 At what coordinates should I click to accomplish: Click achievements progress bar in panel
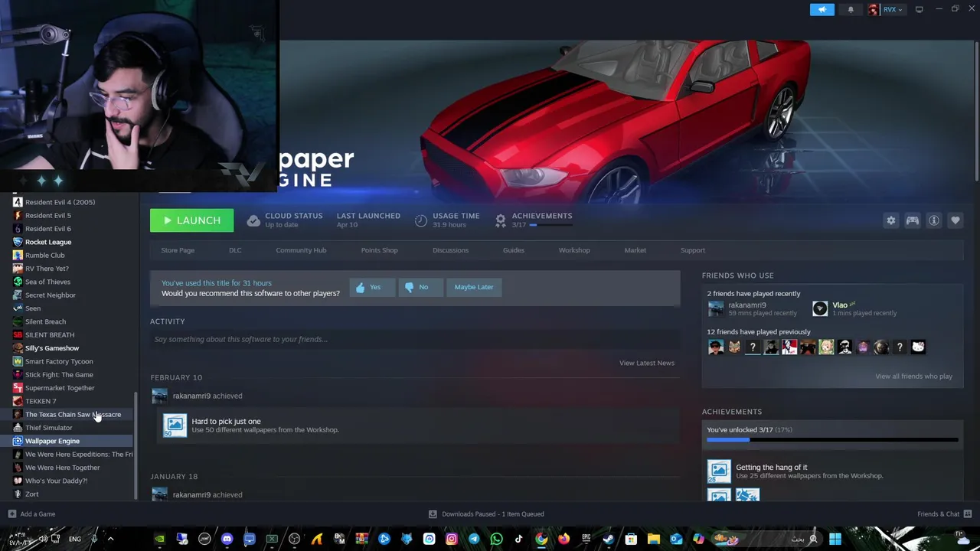pyautogui.click(x=832, y=440)
